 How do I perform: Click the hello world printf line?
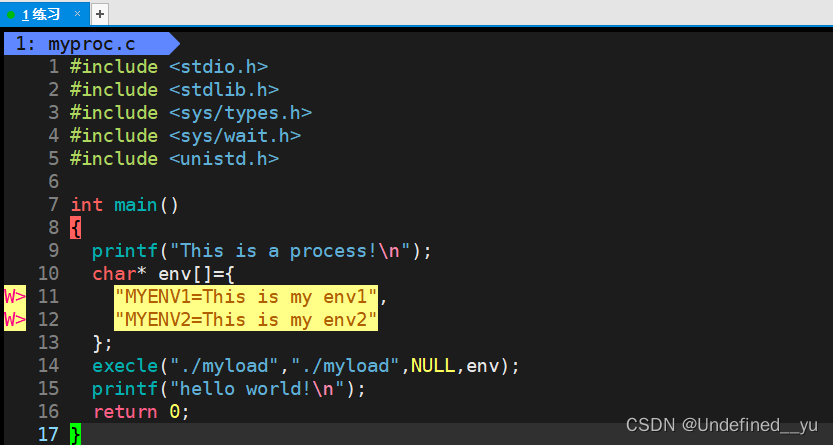pyautogui.click(x=229, y=389)
